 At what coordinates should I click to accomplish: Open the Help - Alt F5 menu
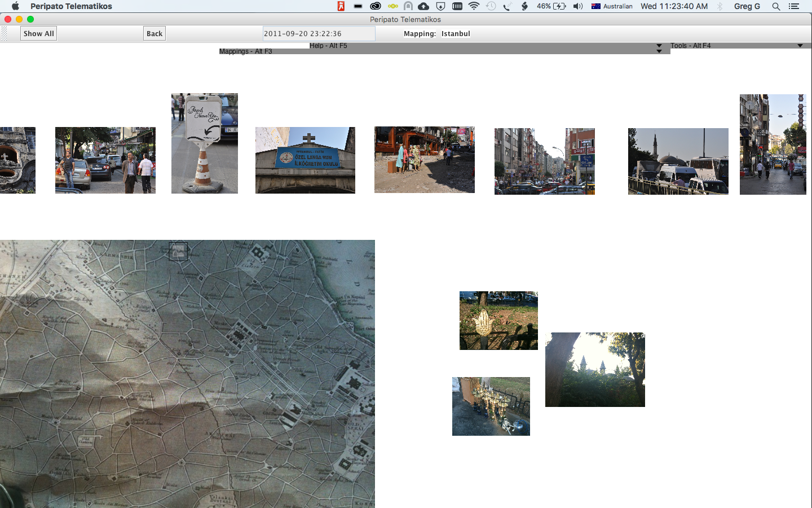point(328,46)
